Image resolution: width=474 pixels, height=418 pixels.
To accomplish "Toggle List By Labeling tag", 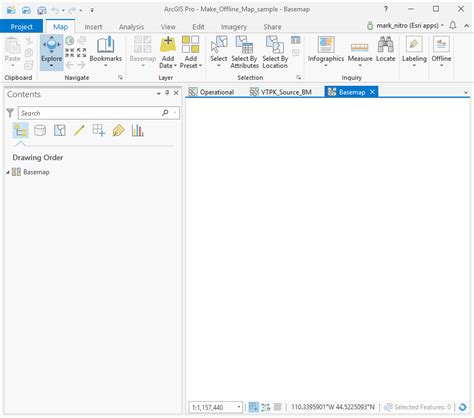I will pos(118,131).
